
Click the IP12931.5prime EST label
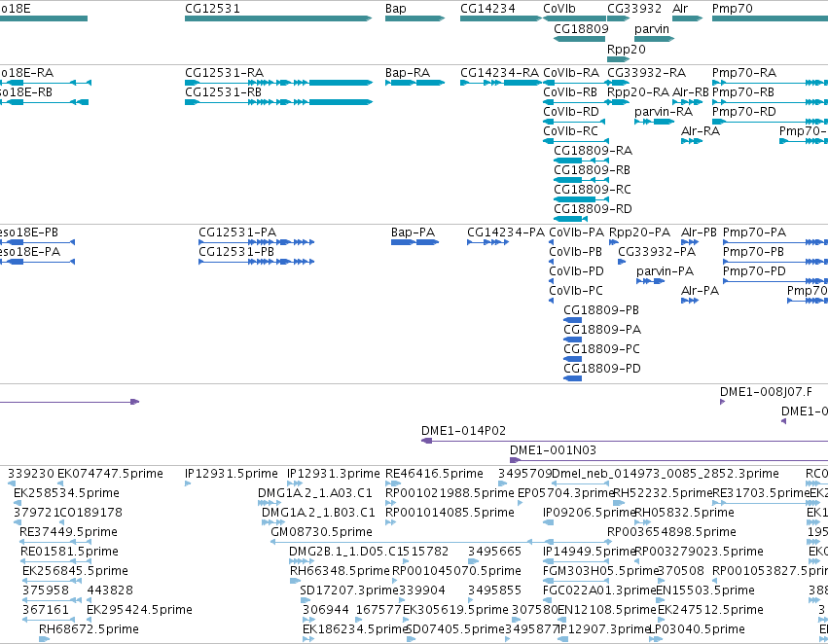(232, 474)
